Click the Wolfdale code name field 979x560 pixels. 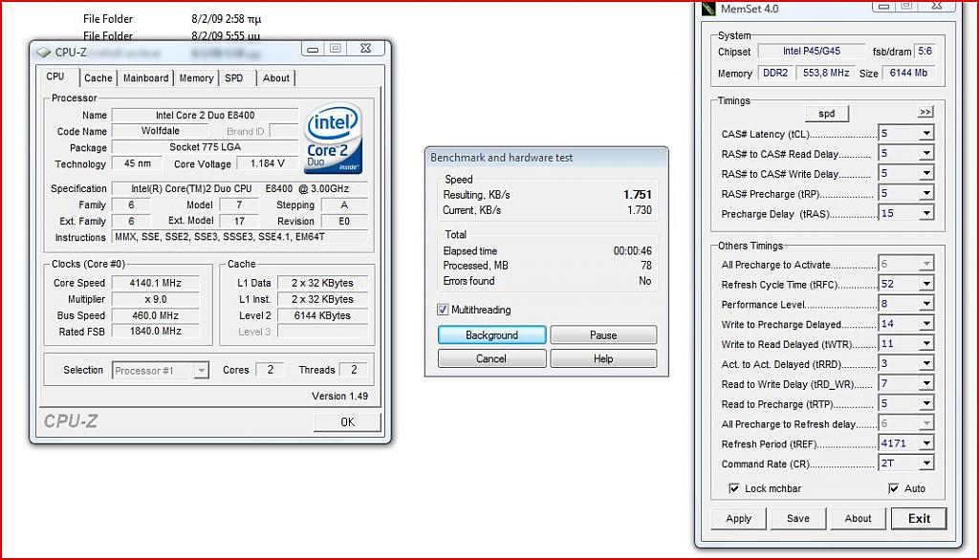click(161, 131)
